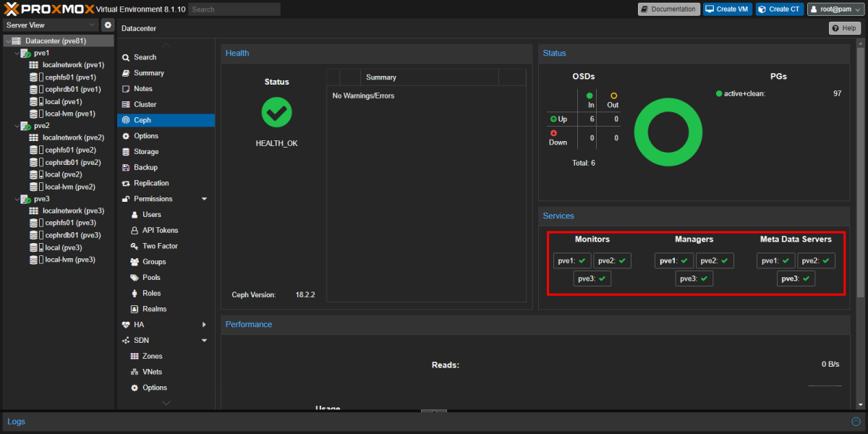This screenshot has height=434, width=868.
Task: Click the Realms address book icon
Action: tap(135, 309)
